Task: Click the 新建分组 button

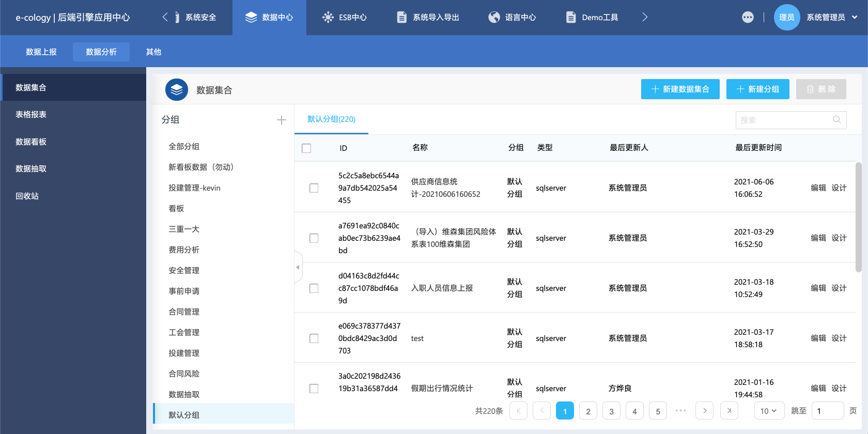Action: pos(758,89)
